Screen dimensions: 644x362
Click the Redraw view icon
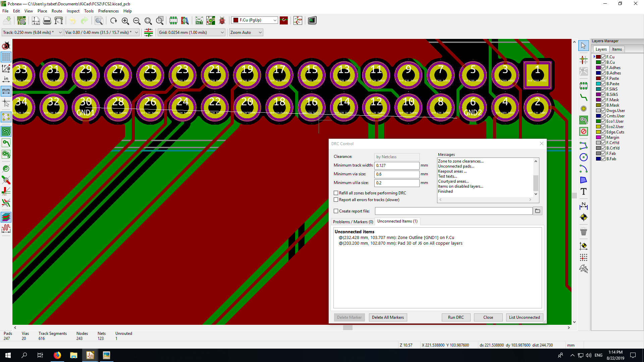(x=113, y=20)
